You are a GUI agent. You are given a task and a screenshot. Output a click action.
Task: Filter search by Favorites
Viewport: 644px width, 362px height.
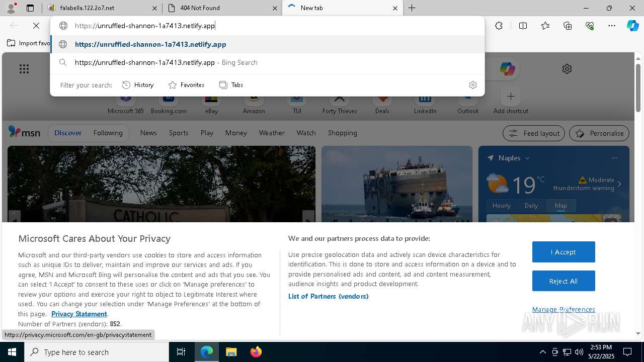point(186,85)
